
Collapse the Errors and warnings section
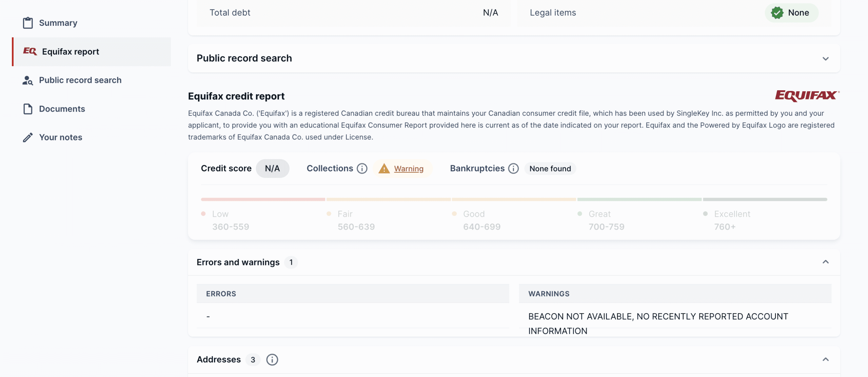[x=826, y=262]
